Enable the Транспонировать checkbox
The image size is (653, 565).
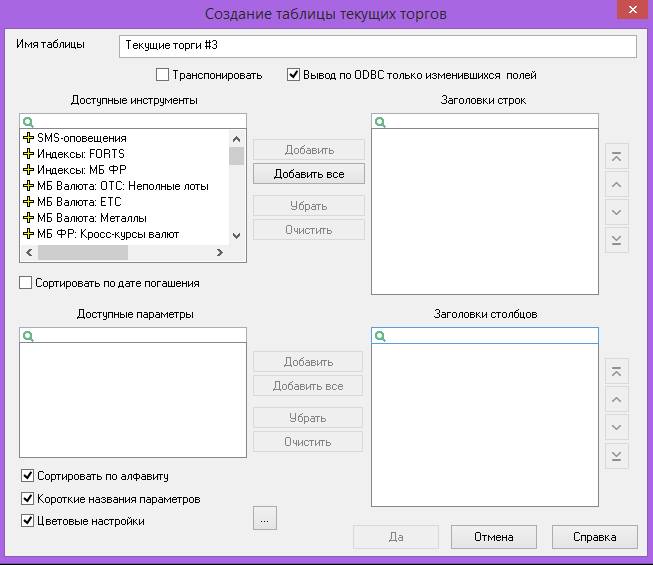163,75
